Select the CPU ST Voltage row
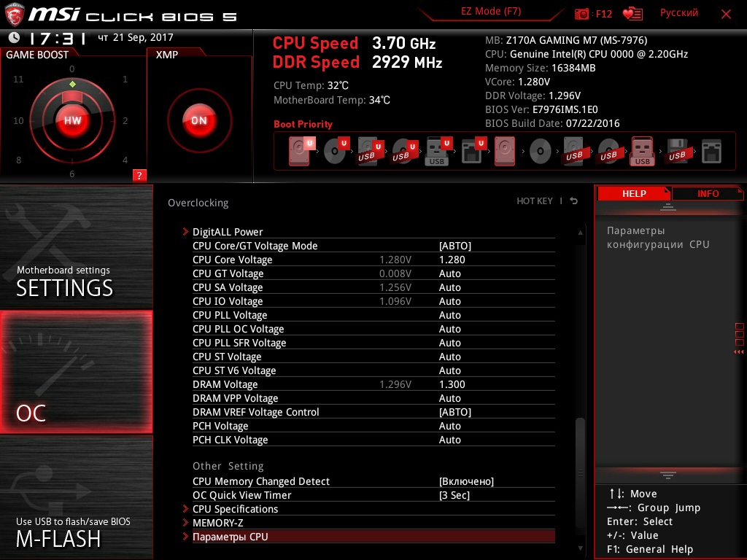 coord(373,357)
